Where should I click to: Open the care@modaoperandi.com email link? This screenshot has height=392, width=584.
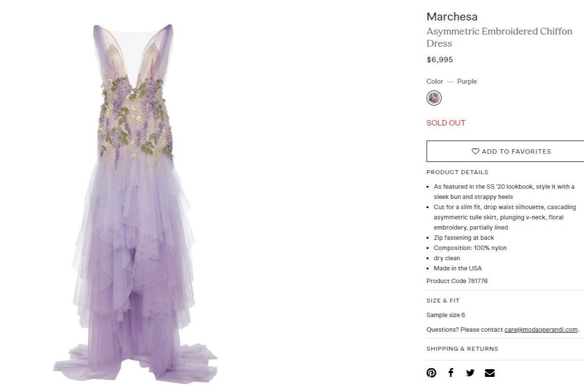coord(541,329)
